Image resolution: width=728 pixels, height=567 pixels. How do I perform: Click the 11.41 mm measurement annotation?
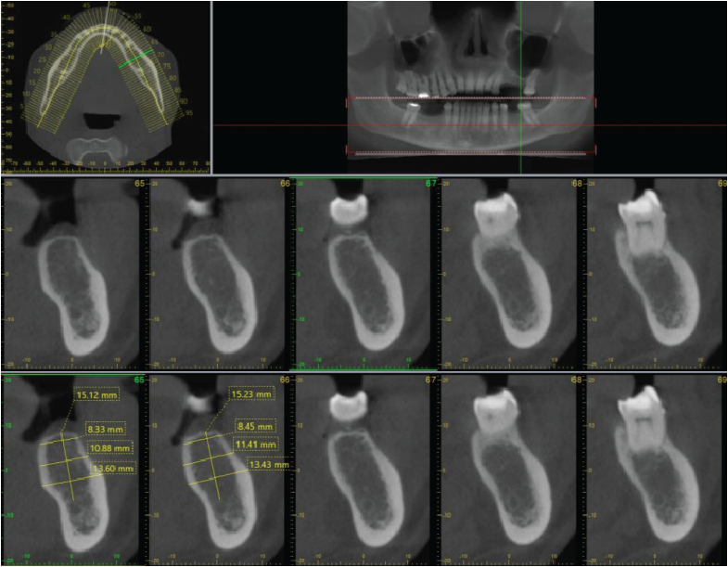coord(256,445)
